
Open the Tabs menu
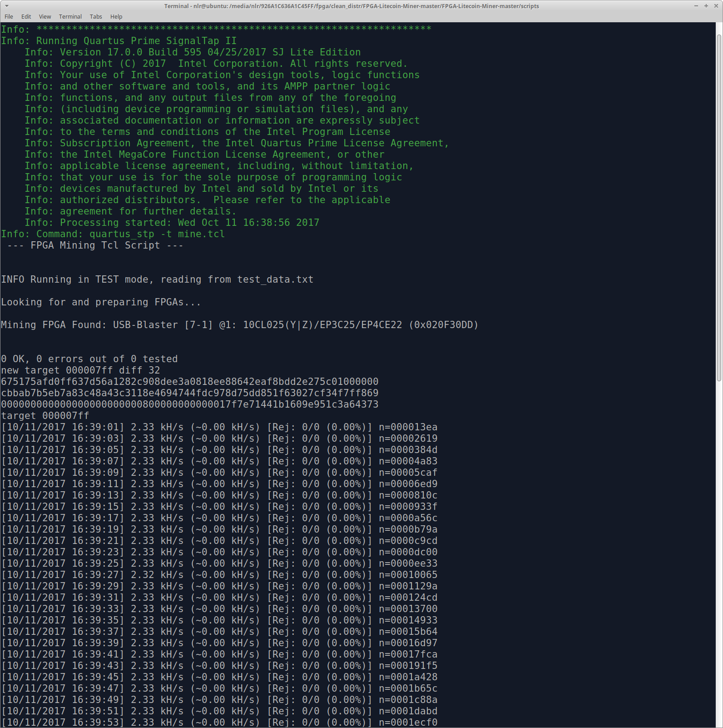click(x=96, y=16)
